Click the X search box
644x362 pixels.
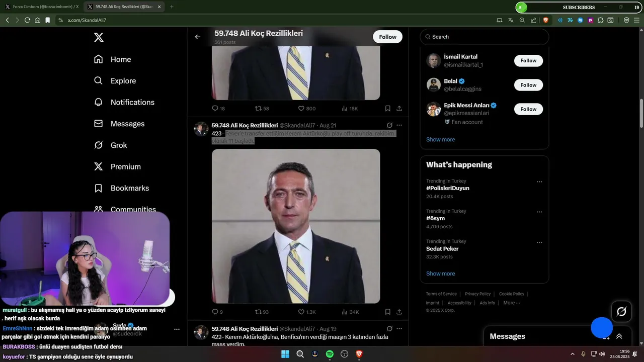(485, 37)
